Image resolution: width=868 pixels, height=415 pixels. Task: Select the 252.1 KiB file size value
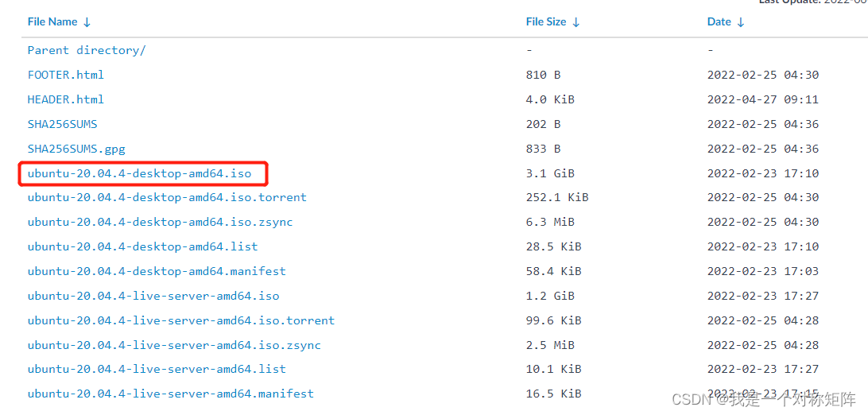coord(557,197)
